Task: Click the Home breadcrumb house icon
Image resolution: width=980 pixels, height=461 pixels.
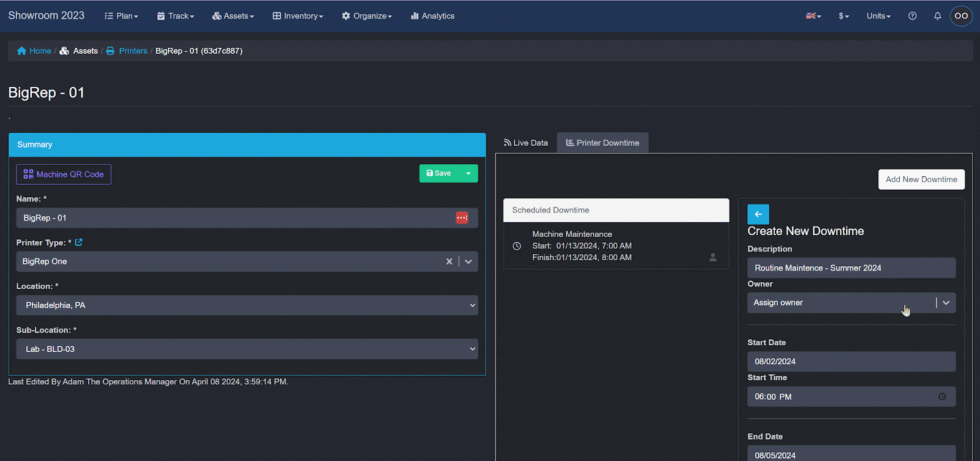Action: (x=21, y=51)
